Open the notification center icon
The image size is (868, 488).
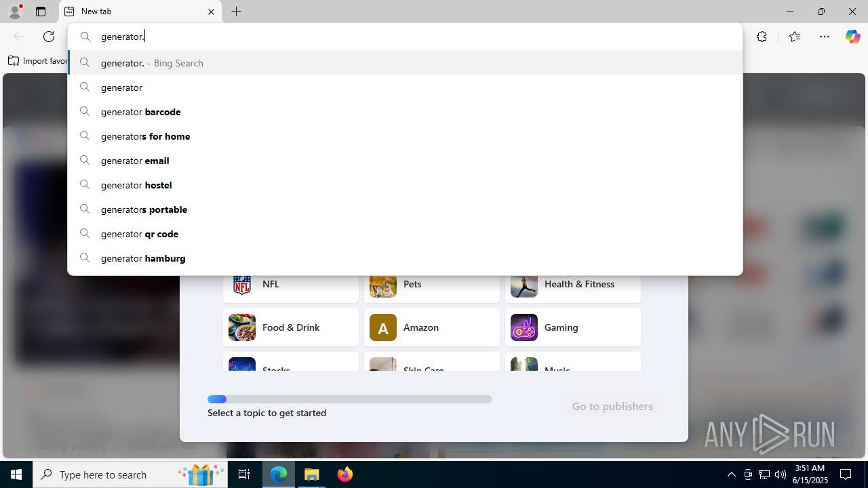(x=846, y=474)
